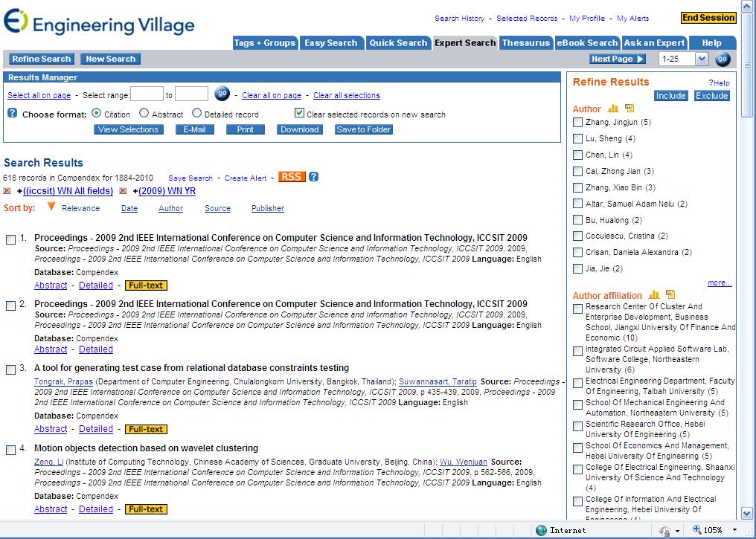Tick the Electrical Engineering Department, Taibah University checkbox
Viewport: 756px width, 539px height.
pyautogui.click(x=577, y=383)
